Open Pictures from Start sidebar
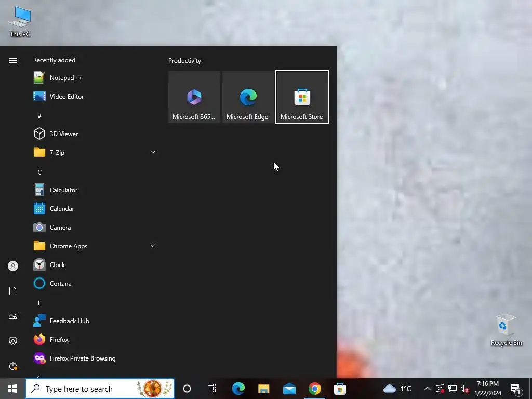Screen dimensions: 532x399 click(x=13, y=316)
